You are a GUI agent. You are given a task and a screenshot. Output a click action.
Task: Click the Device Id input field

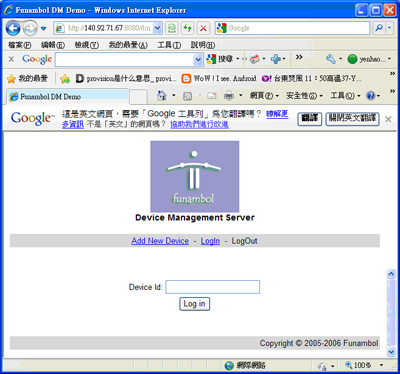[213, 287]
